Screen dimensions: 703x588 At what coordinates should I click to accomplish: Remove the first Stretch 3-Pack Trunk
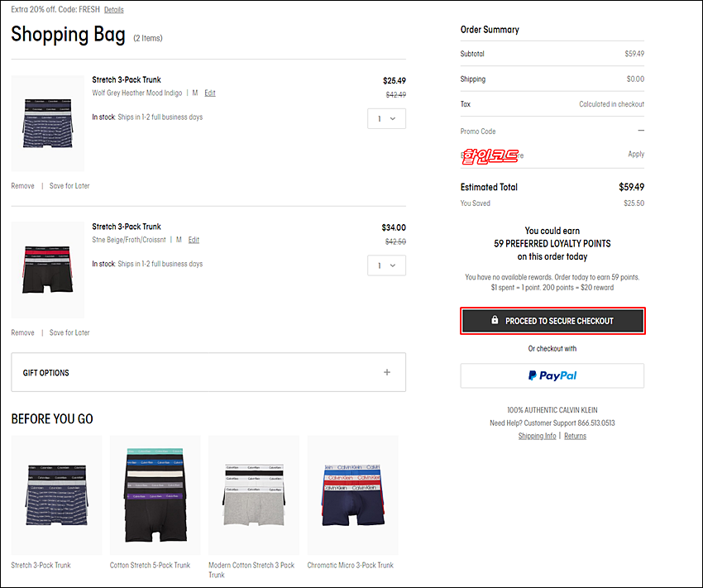click(x=22, y=186)
